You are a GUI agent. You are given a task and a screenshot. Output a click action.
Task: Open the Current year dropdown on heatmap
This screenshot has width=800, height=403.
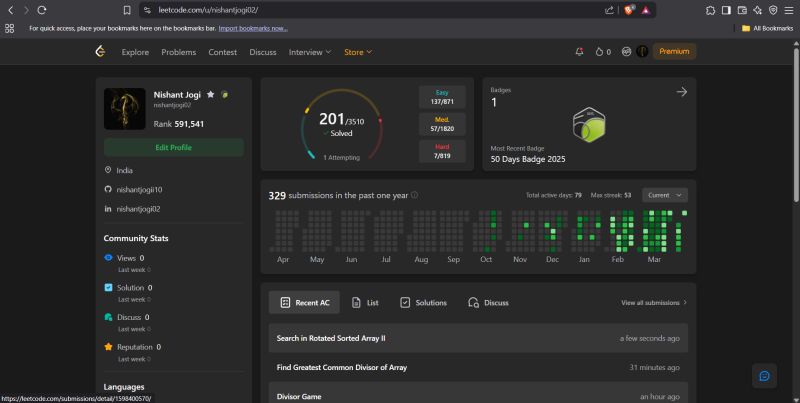(x=665, y=195)
